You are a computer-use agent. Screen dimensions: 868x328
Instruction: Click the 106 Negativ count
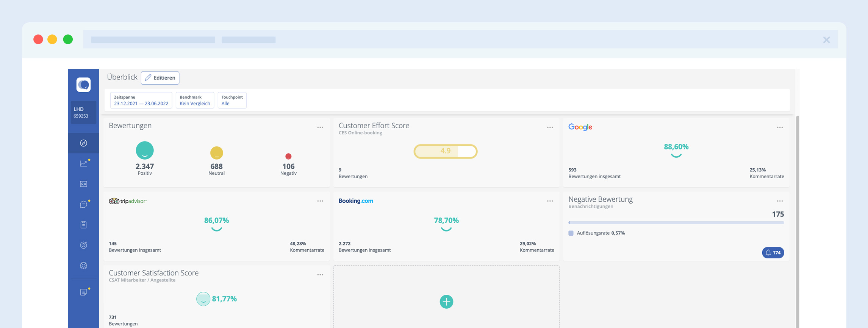288,166
